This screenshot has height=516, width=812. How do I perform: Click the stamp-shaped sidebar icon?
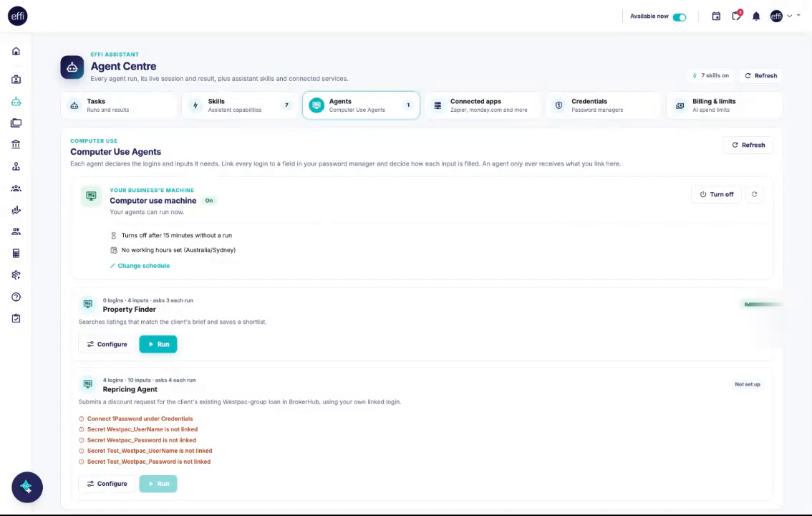(16, 166)
